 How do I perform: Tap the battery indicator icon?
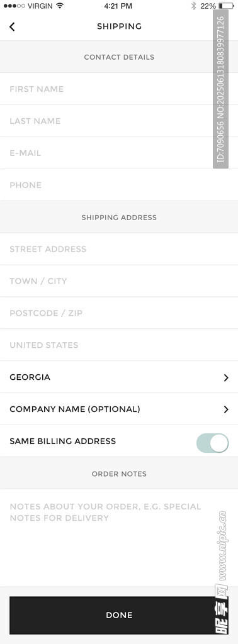pyautogui.click(x=227, y=6)
